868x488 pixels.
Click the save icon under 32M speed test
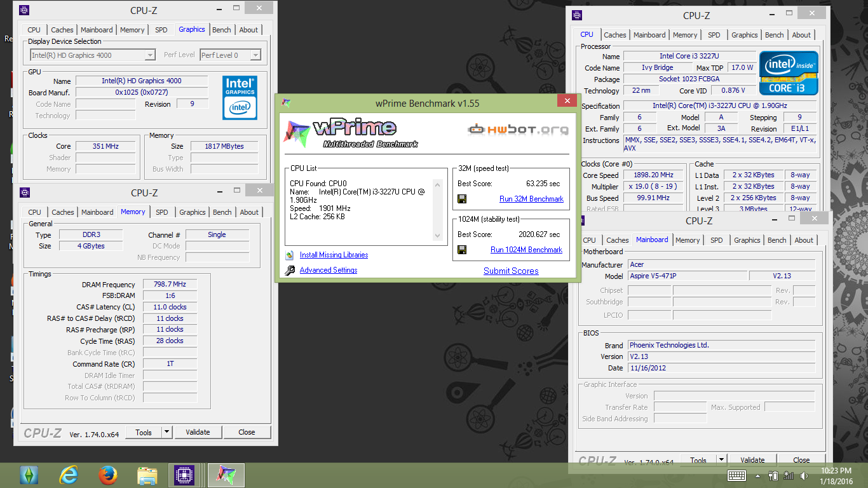462,199
